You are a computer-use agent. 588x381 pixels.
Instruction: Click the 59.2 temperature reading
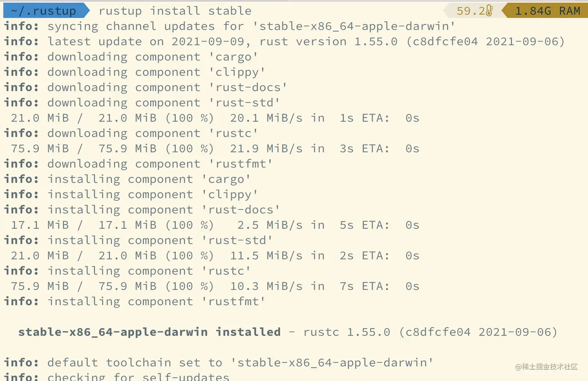470,11
